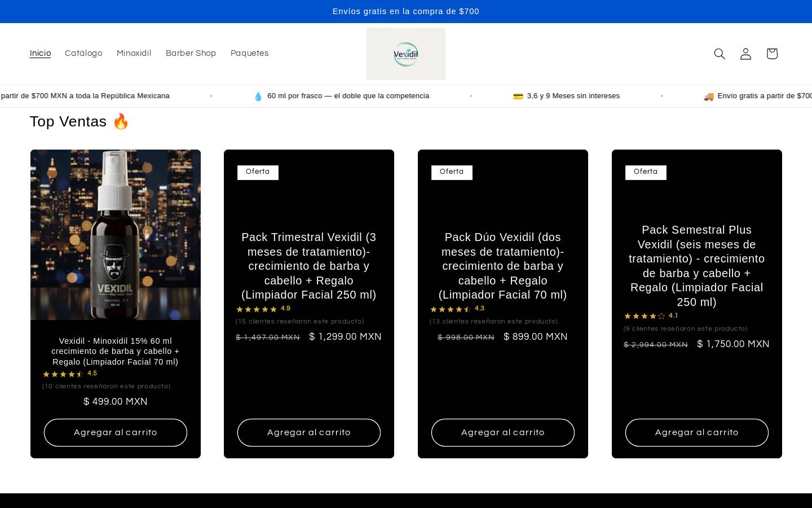Click 'Envíos gratis en la compra de $700' banner

(406, 11)
